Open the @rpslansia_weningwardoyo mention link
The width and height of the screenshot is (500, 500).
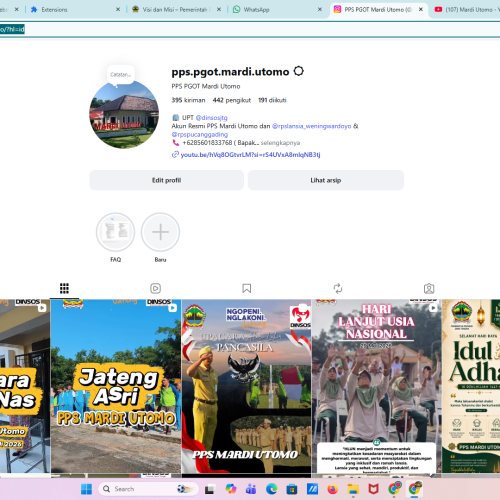(312, 126)
